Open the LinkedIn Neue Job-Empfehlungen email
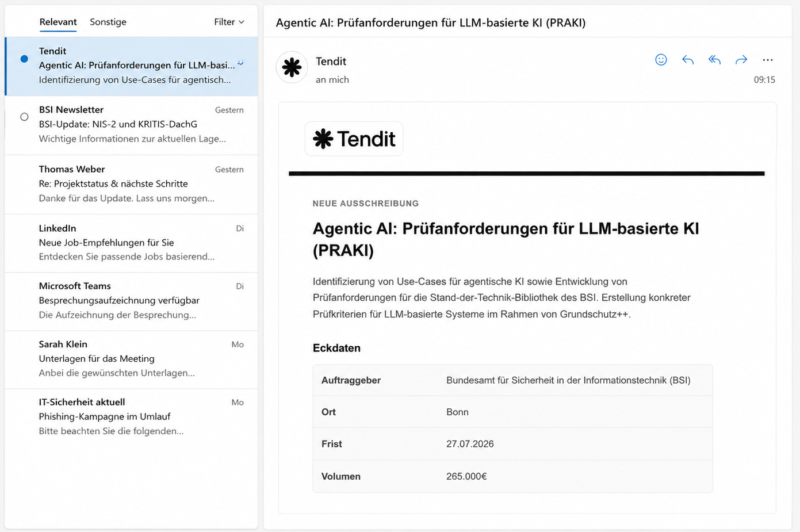Screen dimensions: 800x532 132,243
